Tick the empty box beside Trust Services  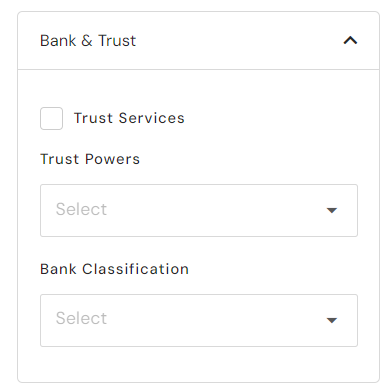point(51,118)
